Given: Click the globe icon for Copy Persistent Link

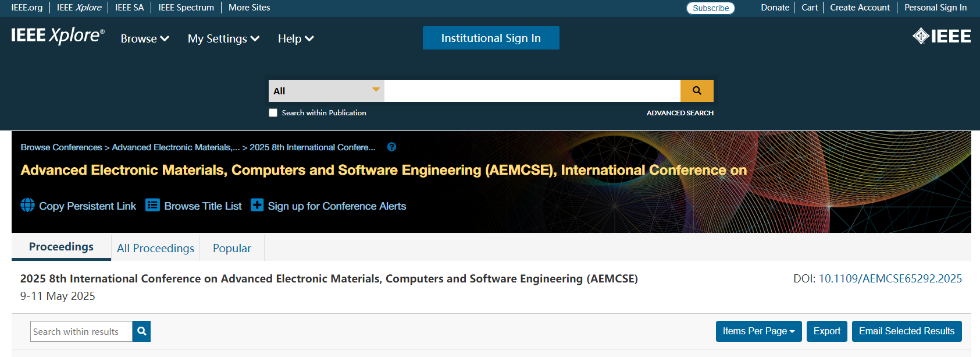Looking at the screenshot, I should click(28, 205).
